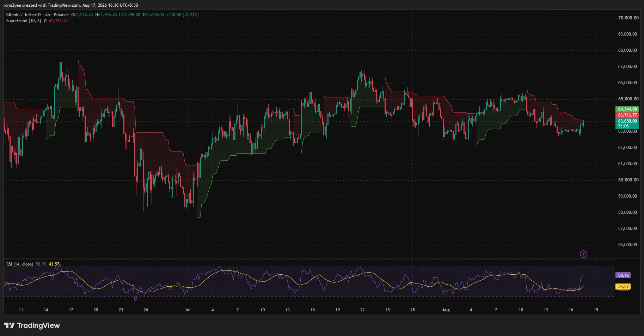The width and height of the screenshot is (644, 336).
Task: Click the red Supertrend legend value 63,713.77
Action: tap(58, 21)
